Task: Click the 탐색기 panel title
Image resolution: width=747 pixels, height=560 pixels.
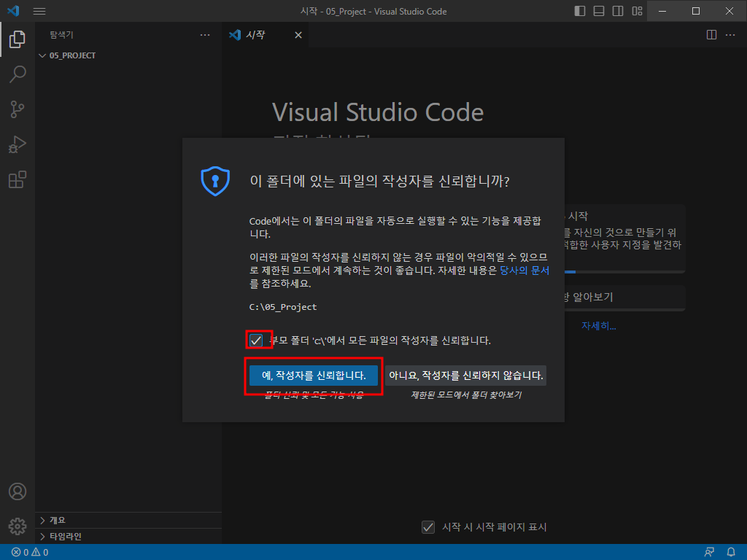Action: click(61, 35)
